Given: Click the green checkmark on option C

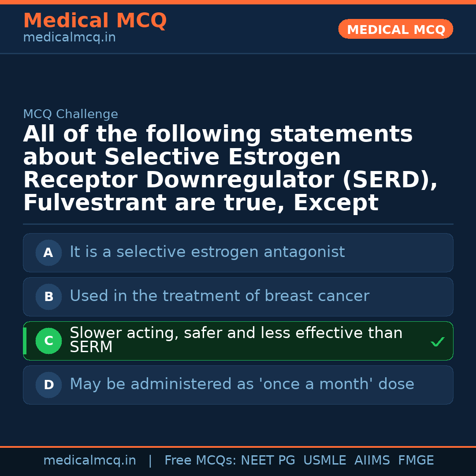Looking at the screenshot, I should [437, 342].
